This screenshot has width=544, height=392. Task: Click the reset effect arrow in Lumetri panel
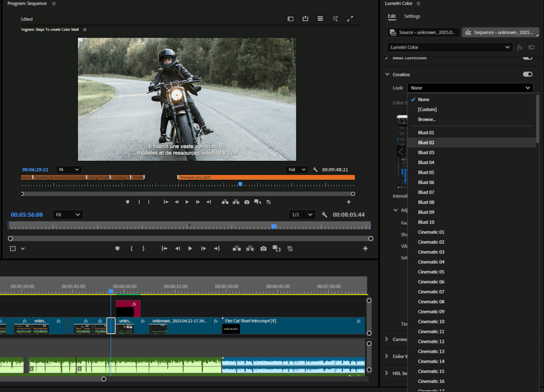[x=532, y=48]
